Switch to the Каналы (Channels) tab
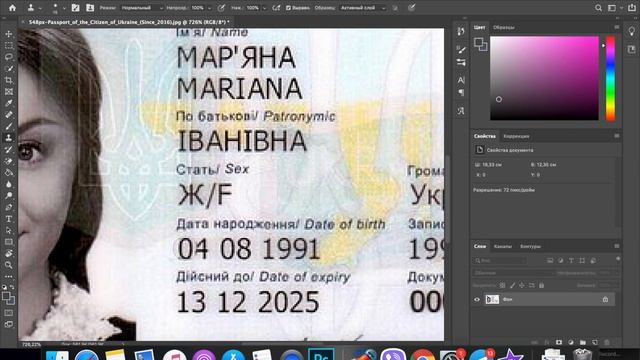Viewport: 640px width, 360px height. [x=503, y=246]
